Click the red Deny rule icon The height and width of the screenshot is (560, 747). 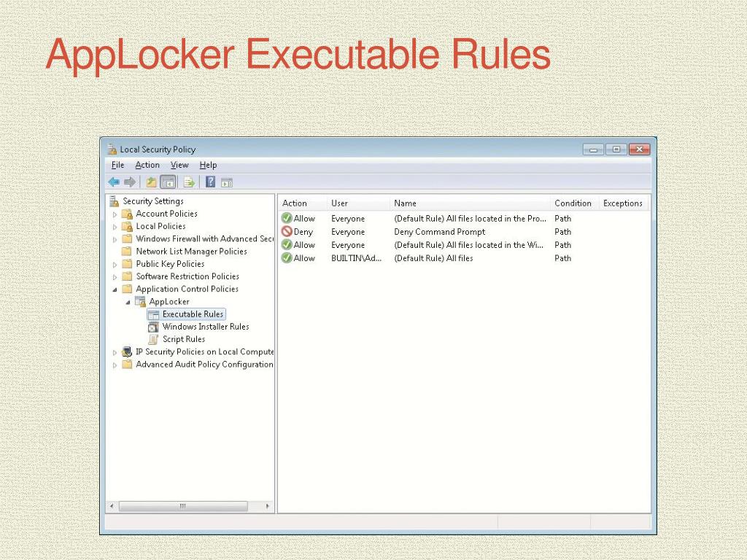pyautogui.click(x=287, y=231)
